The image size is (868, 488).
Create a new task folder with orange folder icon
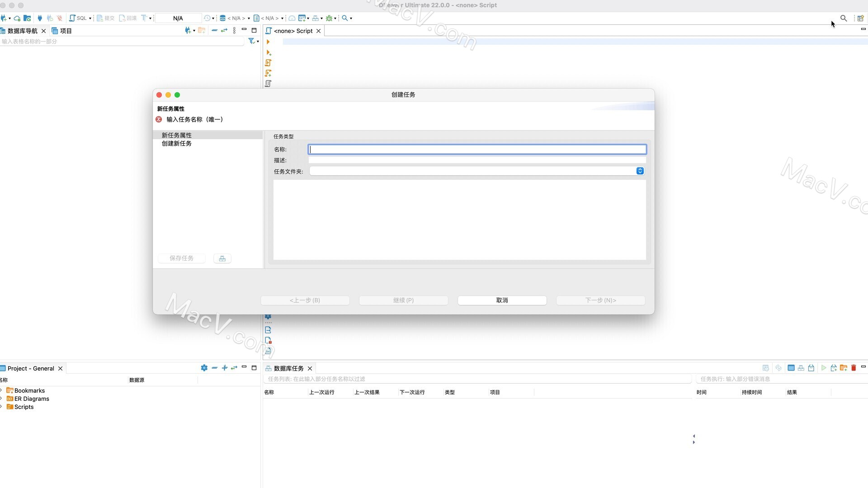844,368
